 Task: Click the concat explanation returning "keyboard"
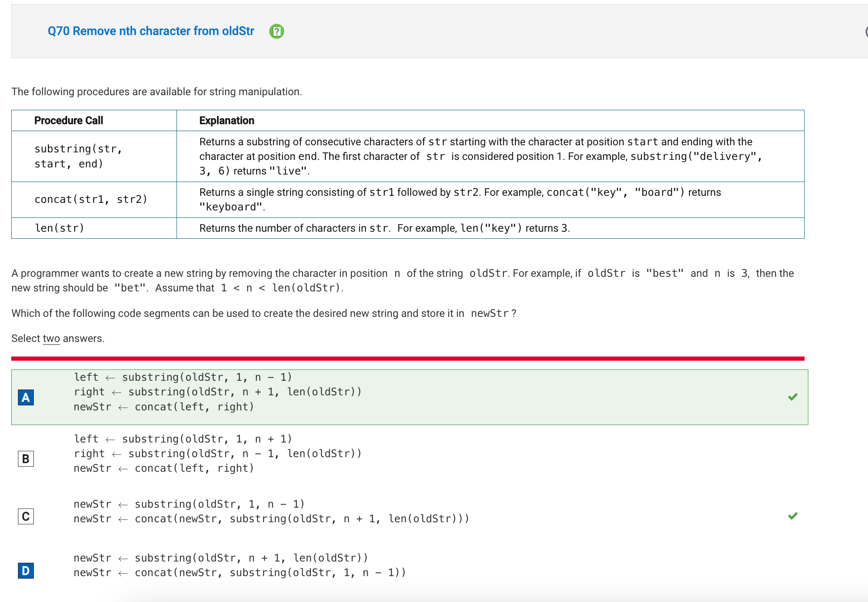click(x=460, y=200)
